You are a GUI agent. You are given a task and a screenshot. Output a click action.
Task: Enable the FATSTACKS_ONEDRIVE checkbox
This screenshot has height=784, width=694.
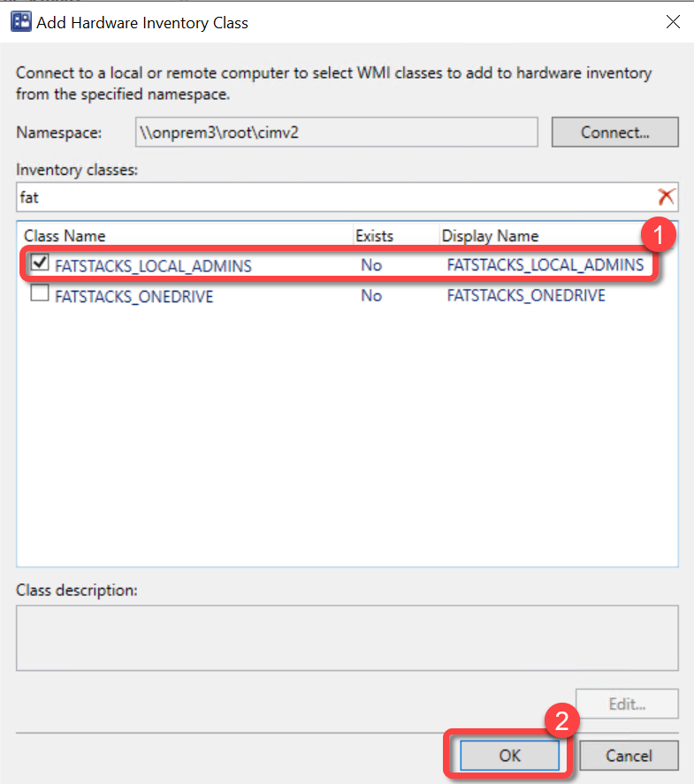[x=39, y=295]
